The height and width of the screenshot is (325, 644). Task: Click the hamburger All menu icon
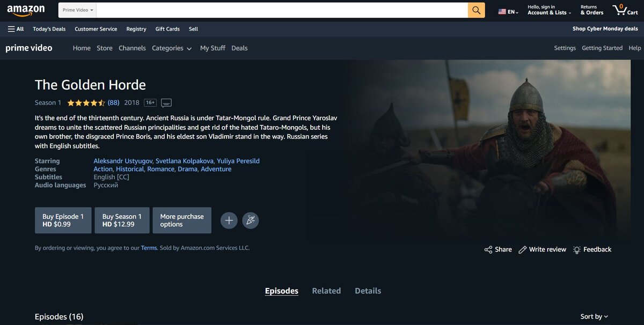pos(16,29)
